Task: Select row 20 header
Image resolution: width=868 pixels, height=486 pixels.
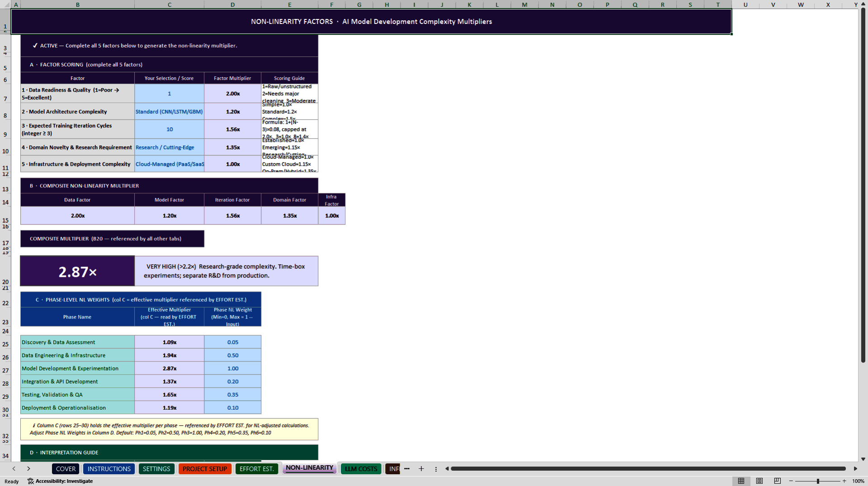Action: (x=5, y=271)
